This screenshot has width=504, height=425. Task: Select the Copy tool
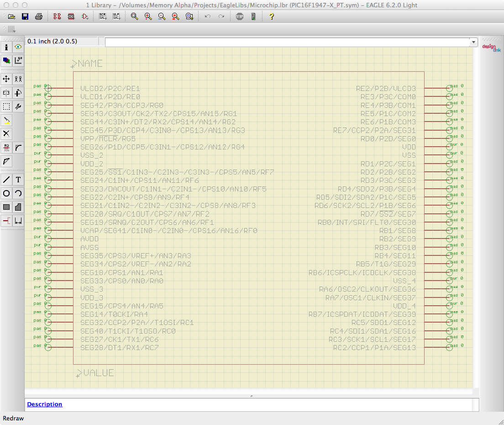coord(18,79)
